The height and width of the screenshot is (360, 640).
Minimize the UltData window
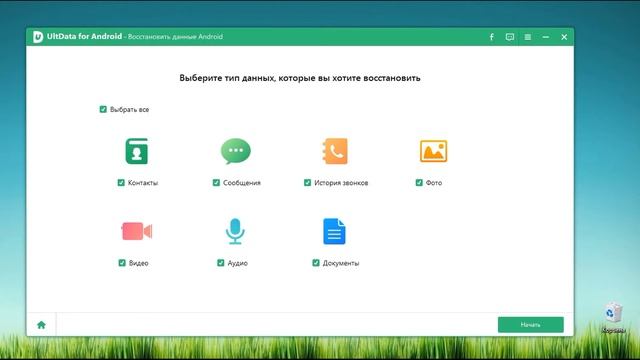(546, 37)
